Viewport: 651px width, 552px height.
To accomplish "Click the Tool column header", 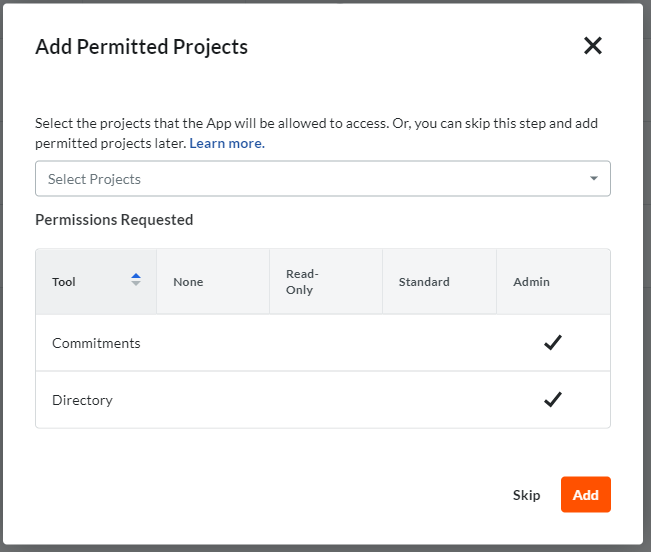I will coord(96,282).
